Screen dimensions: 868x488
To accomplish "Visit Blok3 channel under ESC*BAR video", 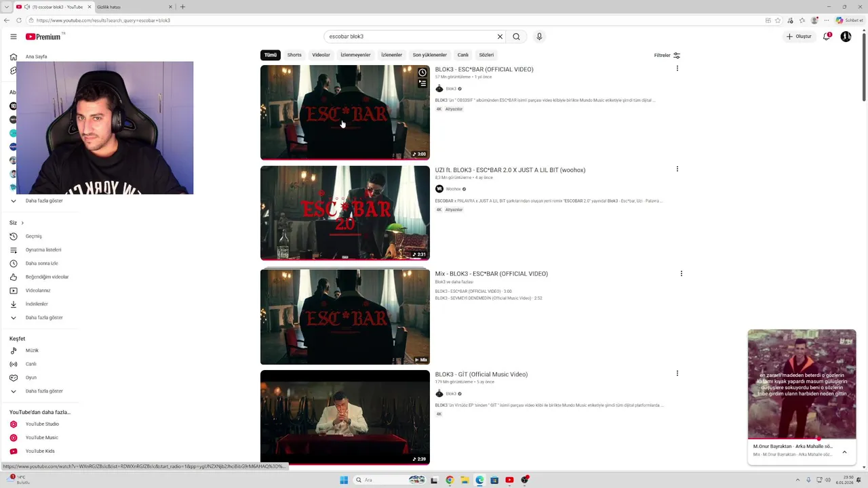I will (451, 89).
